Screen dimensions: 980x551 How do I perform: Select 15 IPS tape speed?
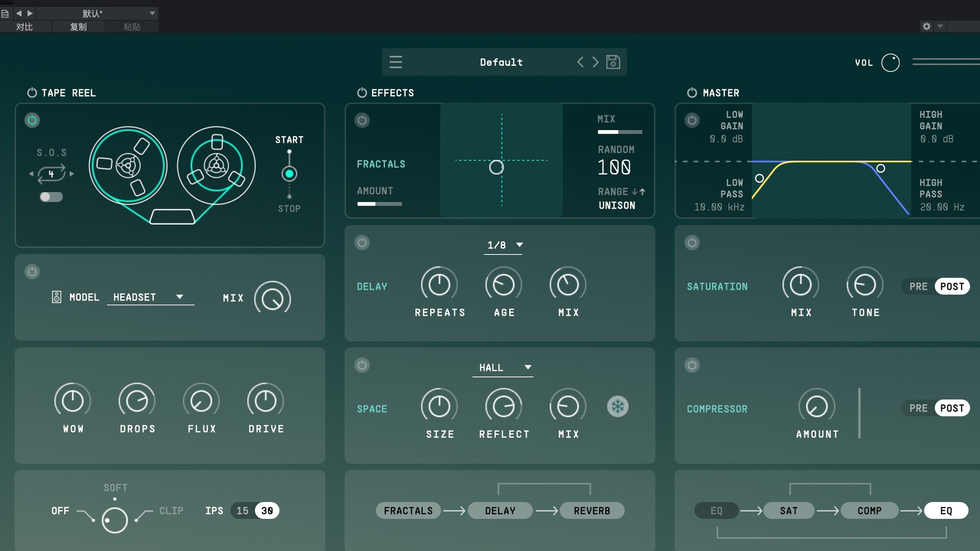[x=242, y=511]
